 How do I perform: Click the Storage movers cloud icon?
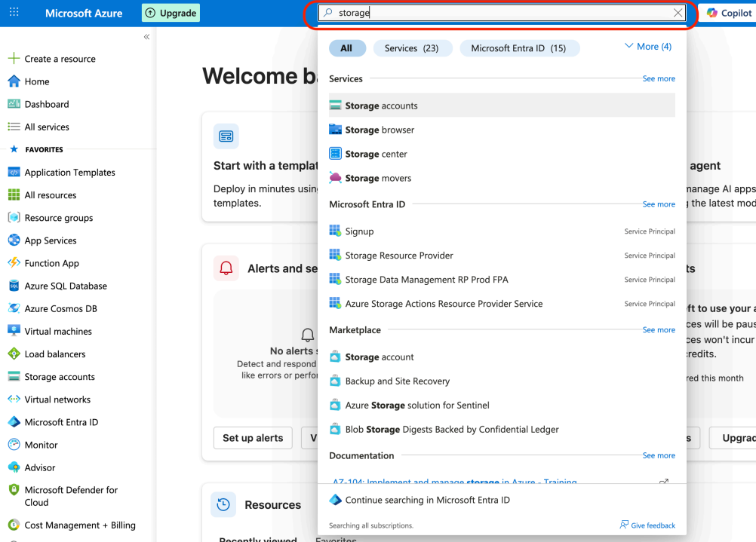pos(336,178)
